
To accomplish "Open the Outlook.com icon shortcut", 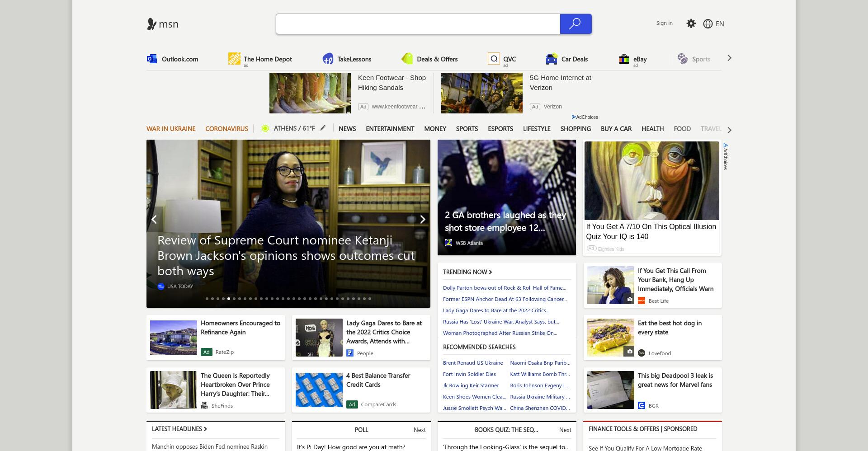I will (152, 59).
